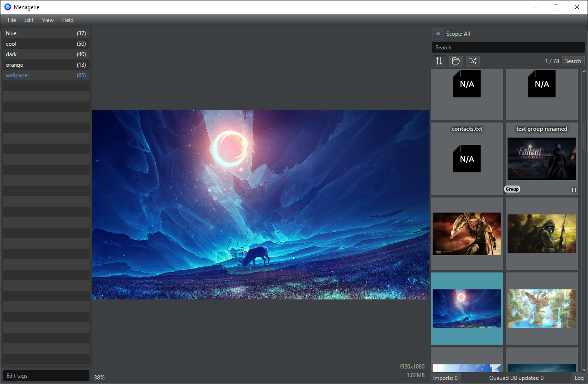Click the Menagerie app icon in title bar
Screen dimensions: 588x384
(8, 7)
